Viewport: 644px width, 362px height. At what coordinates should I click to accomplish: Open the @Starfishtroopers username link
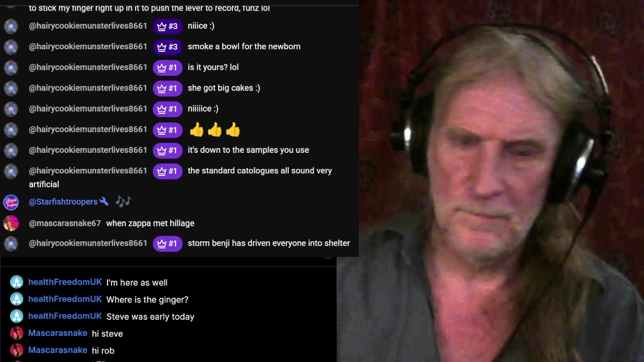point(63,202)
